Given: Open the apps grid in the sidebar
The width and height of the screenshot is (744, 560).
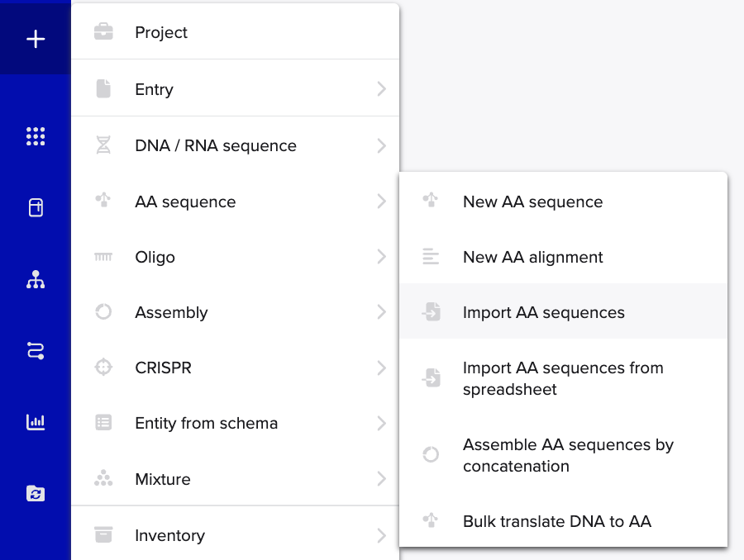Looking at the screenshot, I should (x=35, y=136).
